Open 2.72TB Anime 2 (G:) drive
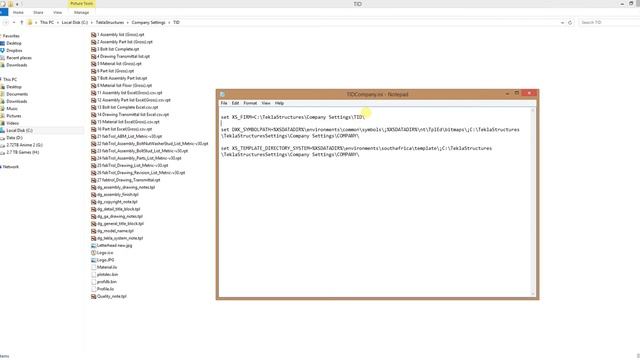Viewport: 640px width, 360px height. click(24, 145)
